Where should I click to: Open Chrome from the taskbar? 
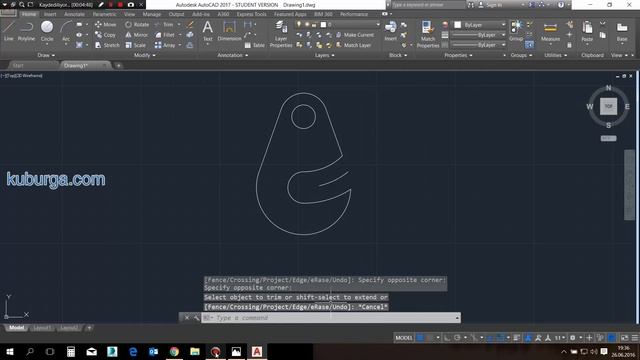pyautogui.click(x=174, y=351)
